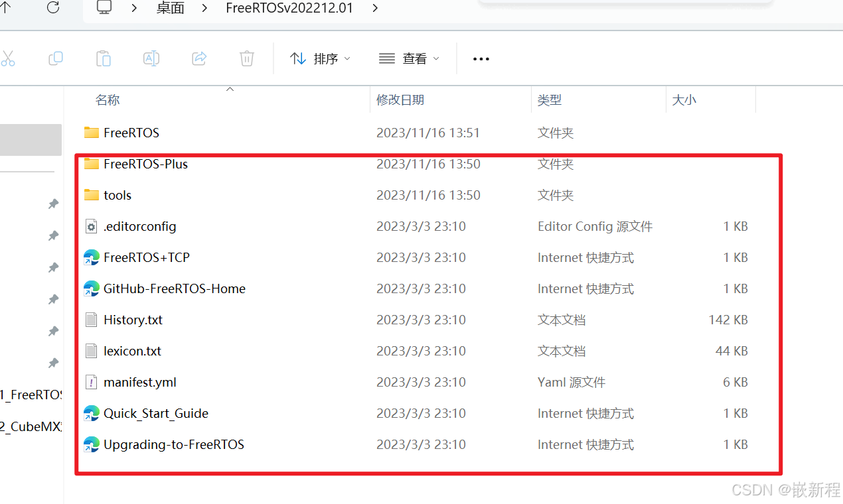Expand chevron after 桌面 breadcrumb

coord(204,9)
